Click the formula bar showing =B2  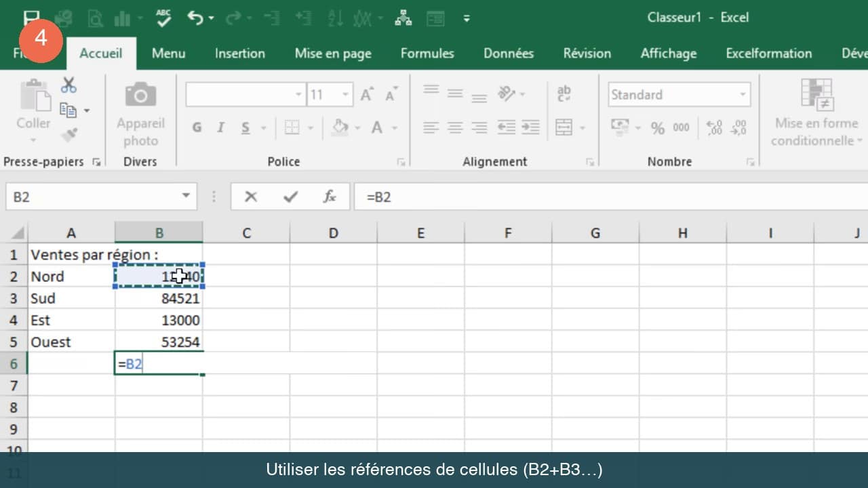(x=610, y=197)
